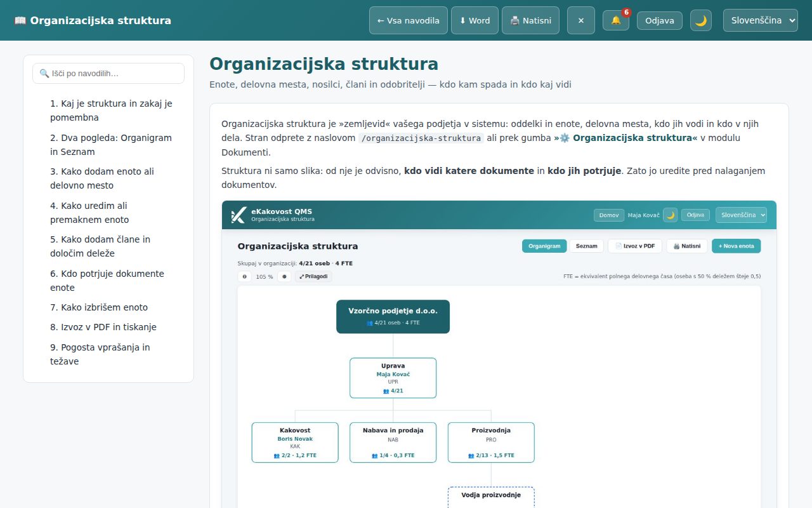The height and width of the screenshot is (508, 812).
Task: Click the bold gear Organizacijska struktura button reference
Action: pos(625,138)
